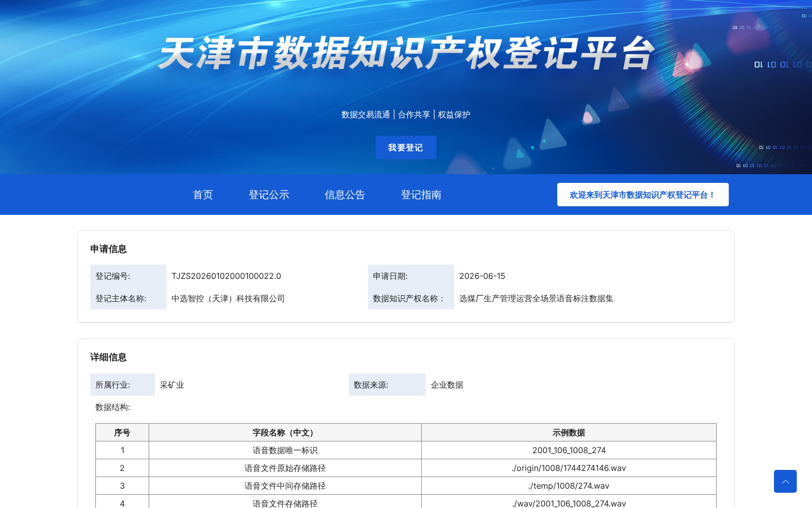Screen dimensions: 812x508
Task: Select registration number TJZS20260102000100022.0
Action: click(x=226, y=276)
